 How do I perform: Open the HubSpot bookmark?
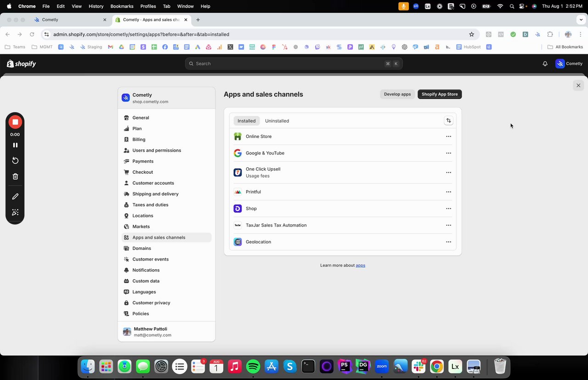(469, 47)
